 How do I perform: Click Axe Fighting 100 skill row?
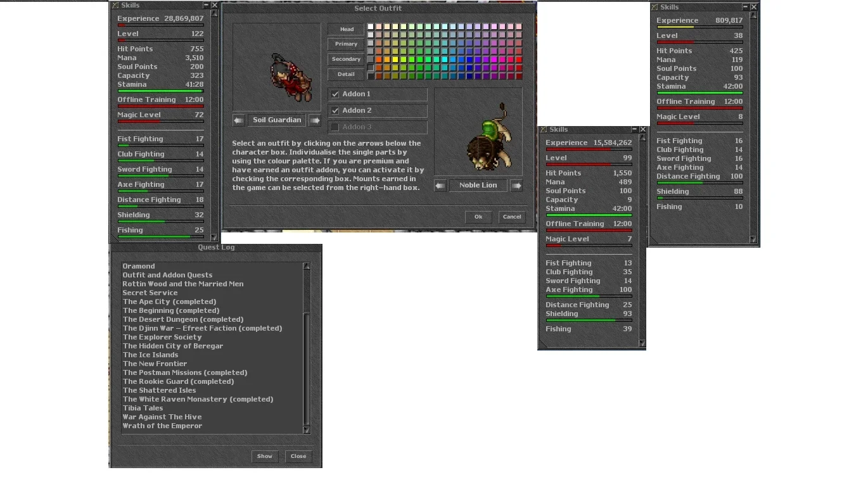589,291
